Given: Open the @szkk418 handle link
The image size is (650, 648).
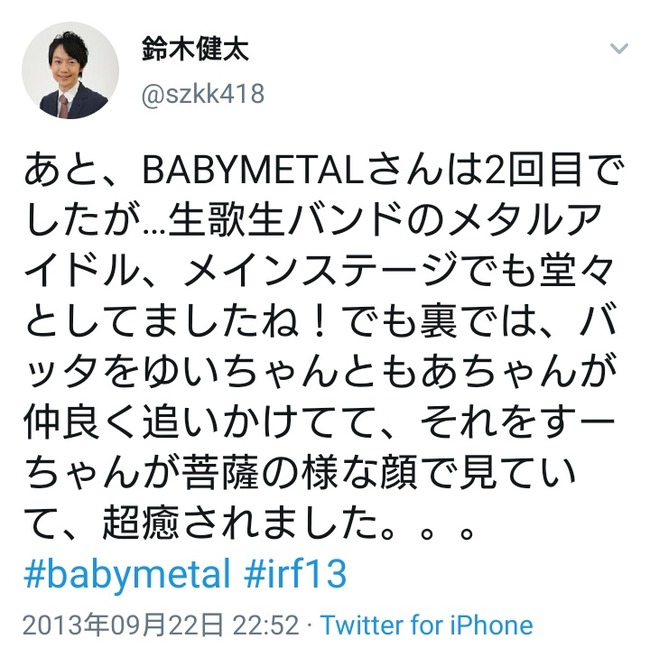Looking at the screenshot, I should pyautogui.click(x=203, y=94).
